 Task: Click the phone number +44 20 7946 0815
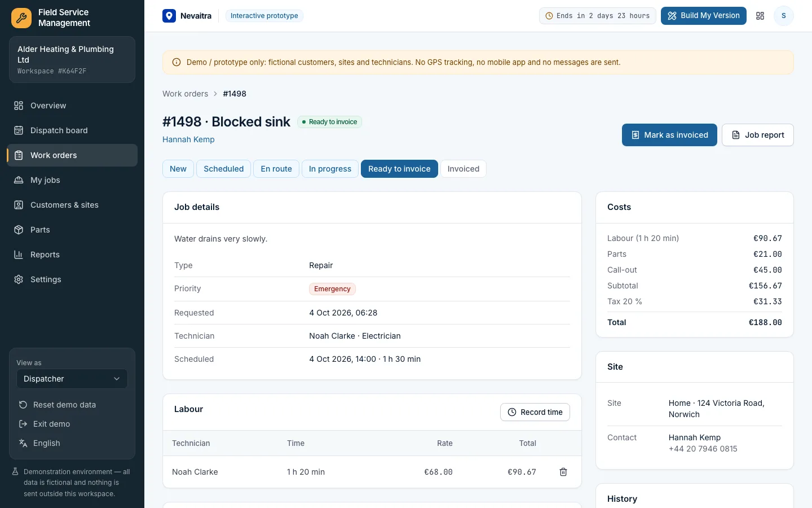[x=703, y=449]
